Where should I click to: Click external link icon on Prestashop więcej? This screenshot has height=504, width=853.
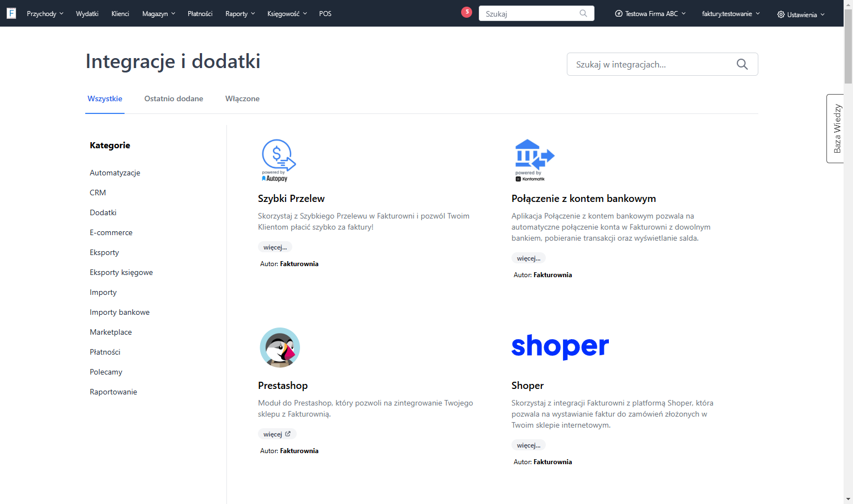point(288,434)
